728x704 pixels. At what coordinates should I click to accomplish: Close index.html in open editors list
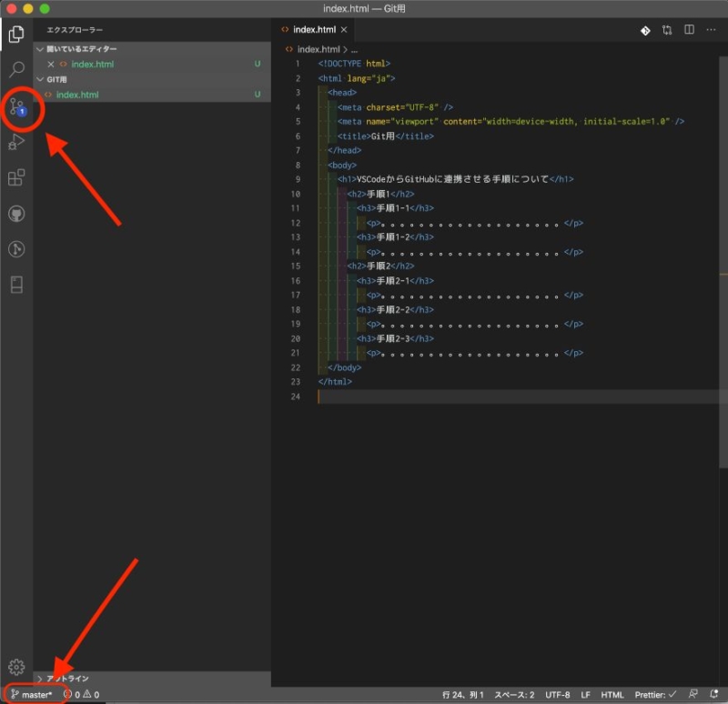click(x=51, y=64)
